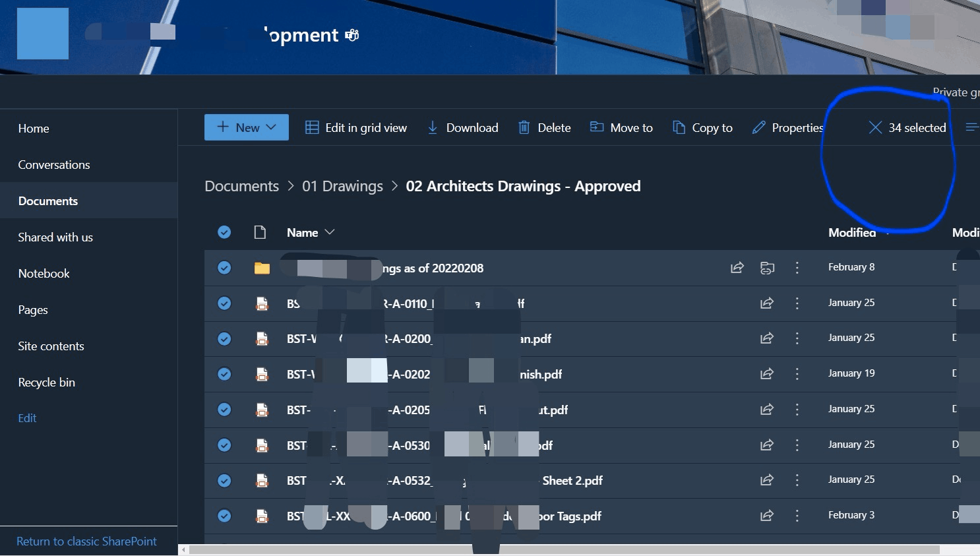Uncheck the A-0110 file row
This screenshot has width=980, height=556.
tap(224, 303)
